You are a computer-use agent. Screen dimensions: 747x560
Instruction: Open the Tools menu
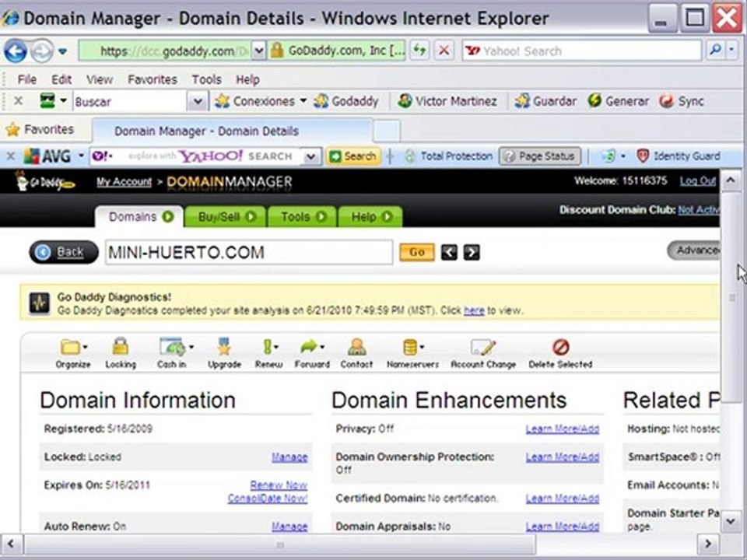pyautogui.click(x=207, y=79)
